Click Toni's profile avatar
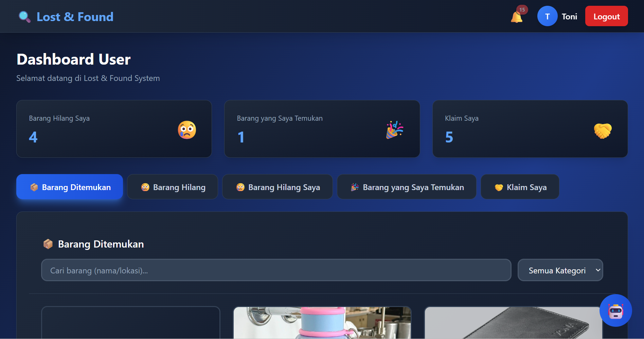The image size is (644, 339). point(547,16)
